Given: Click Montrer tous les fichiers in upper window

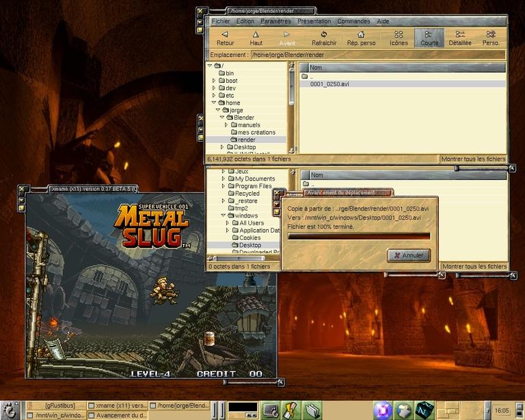Looking at the screenshot, I should tap(473, 159).
